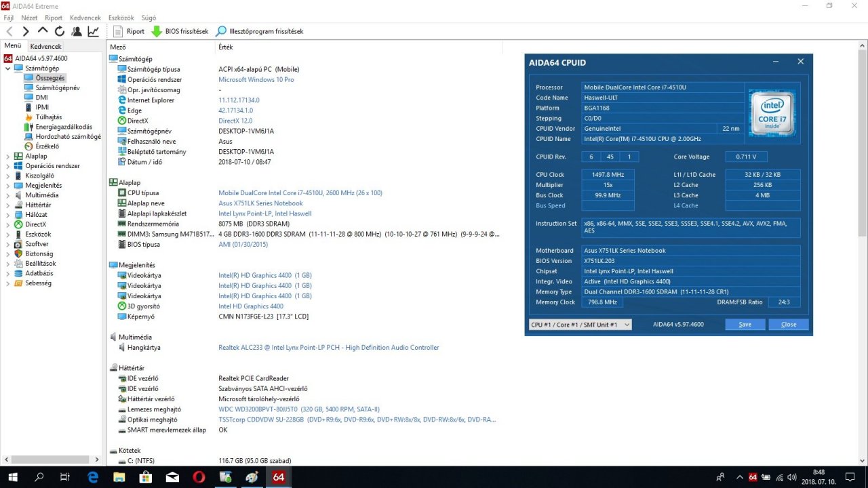Open the Windows Start menu
Image resolution: width=868 pixels, height=488 pixels.
tap(12, 477)
